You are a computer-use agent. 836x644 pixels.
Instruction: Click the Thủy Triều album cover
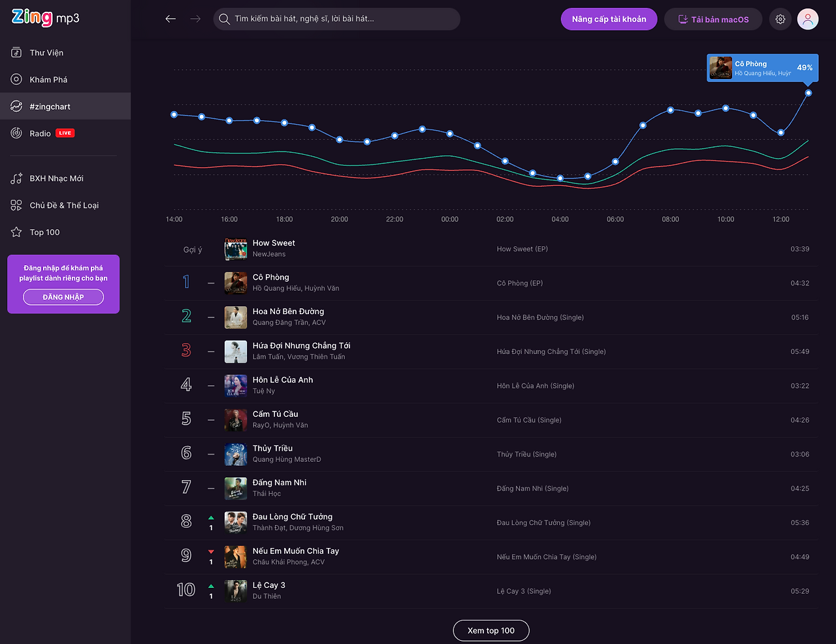tap(236, 454)
